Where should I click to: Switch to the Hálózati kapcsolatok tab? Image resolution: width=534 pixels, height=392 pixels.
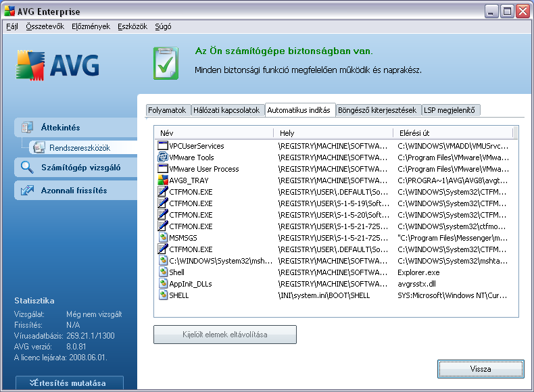pyautogui.click(x=226, y=110)
